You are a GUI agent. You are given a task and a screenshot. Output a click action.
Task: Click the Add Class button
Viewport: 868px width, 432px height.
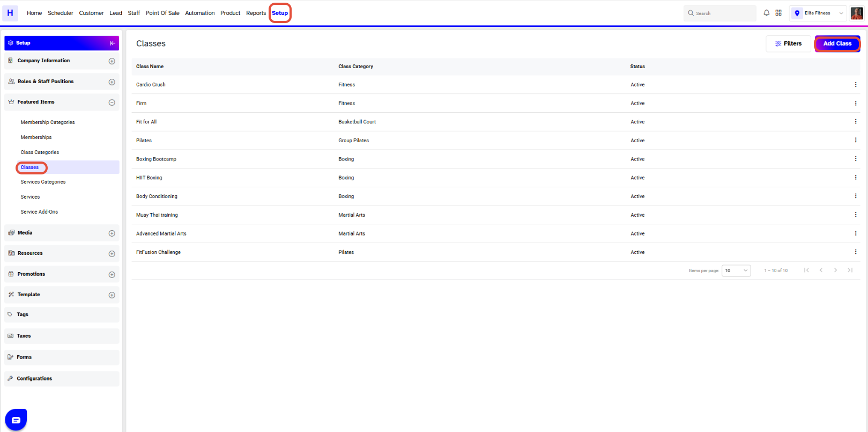[x=837, y=43]
